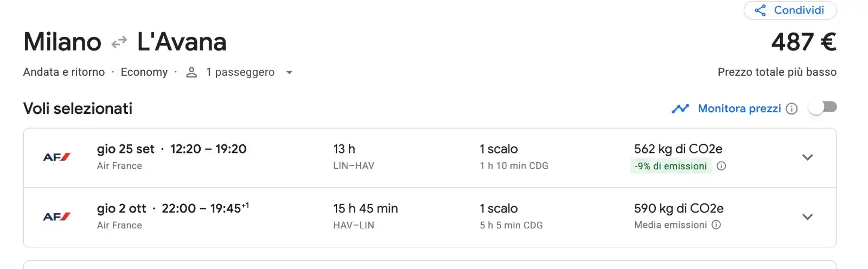Select the gio 2 ott 22:00 – 19:45 flight row
Image resolution: width=868 pixels, height=269 pixels.
tap(430, 217)
